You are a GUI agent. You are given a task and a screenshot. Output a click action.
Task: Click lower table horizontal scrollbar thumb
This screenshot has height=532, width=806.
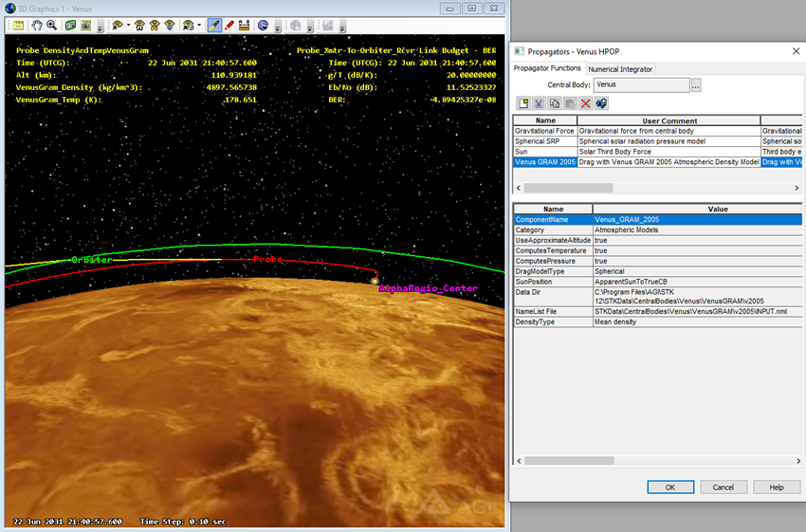[x=569, y=461]
